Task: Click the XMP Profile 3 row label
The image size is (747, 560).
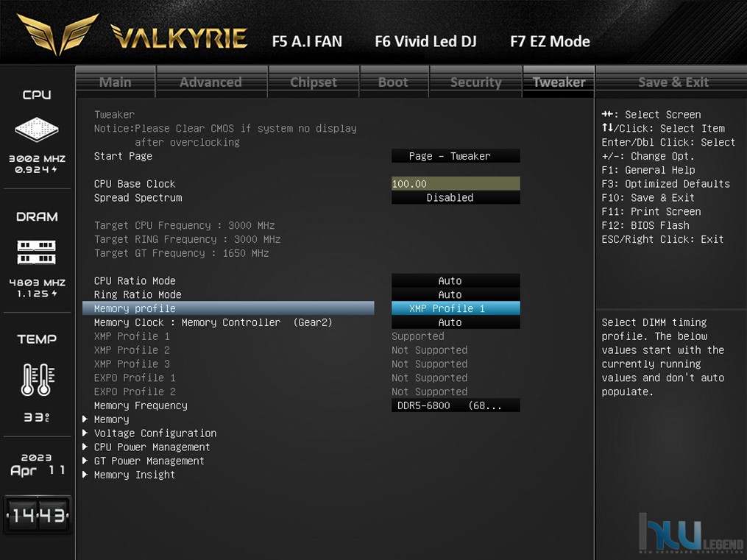Action: pyautogui.click(x=132, y=364)
